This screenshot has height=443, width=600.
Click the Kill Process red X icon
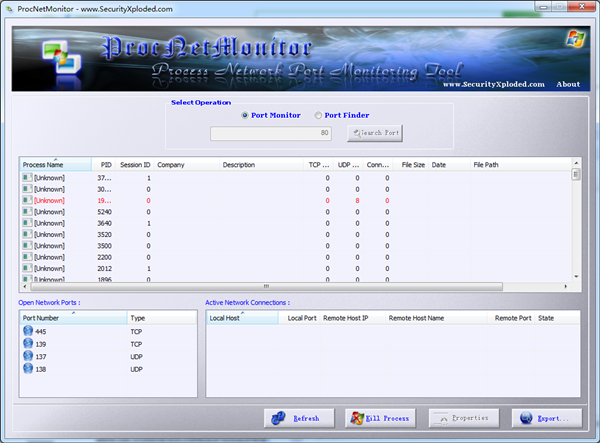point(357,418)
